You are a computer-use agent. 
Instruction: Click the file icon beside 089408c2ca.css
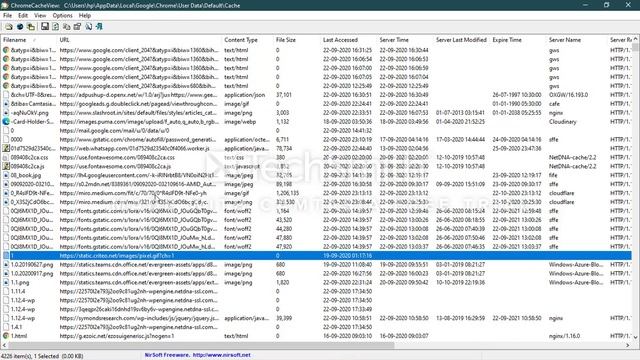[6, 157]
